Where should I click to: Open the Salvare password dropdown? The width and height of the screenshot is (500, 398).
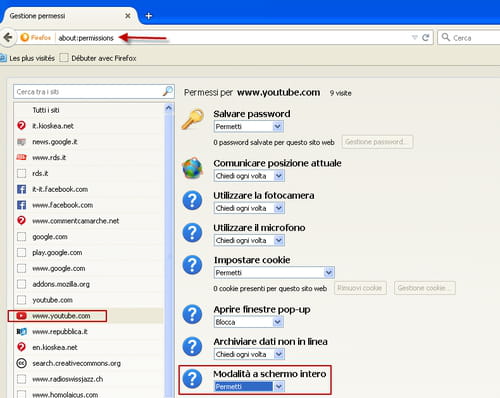pyautogui.click(x=249, y=127)
